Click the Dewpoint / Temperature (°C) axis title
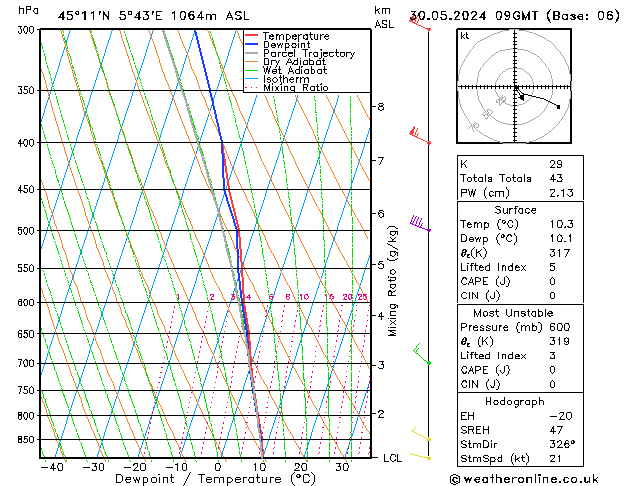 (x=215, y=479)
